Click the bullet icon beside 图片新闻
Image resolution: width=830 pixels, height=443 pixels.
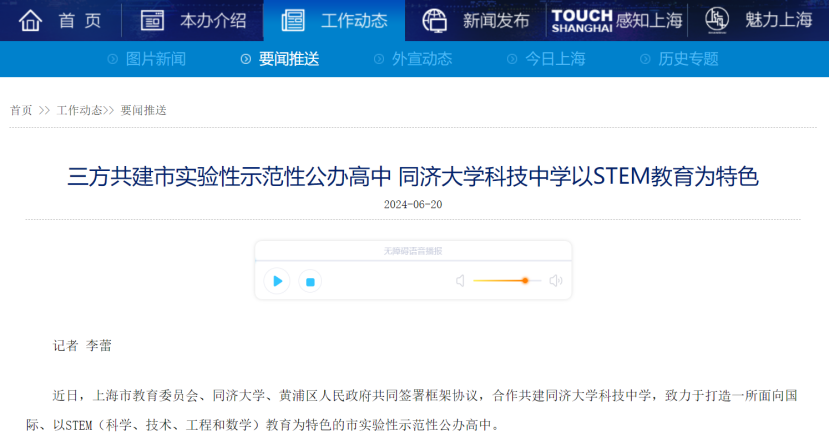pos(112,59)
